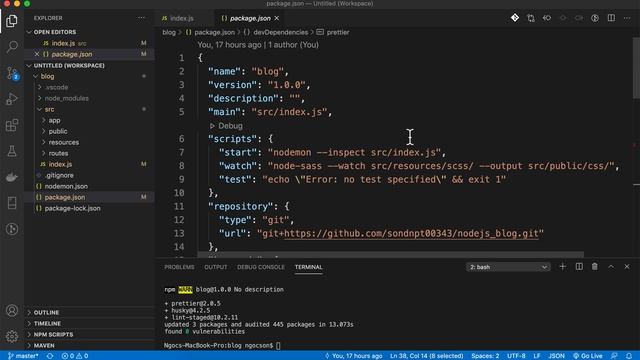
Task: Open index.js under src in file tree
Action: point(60,164)
